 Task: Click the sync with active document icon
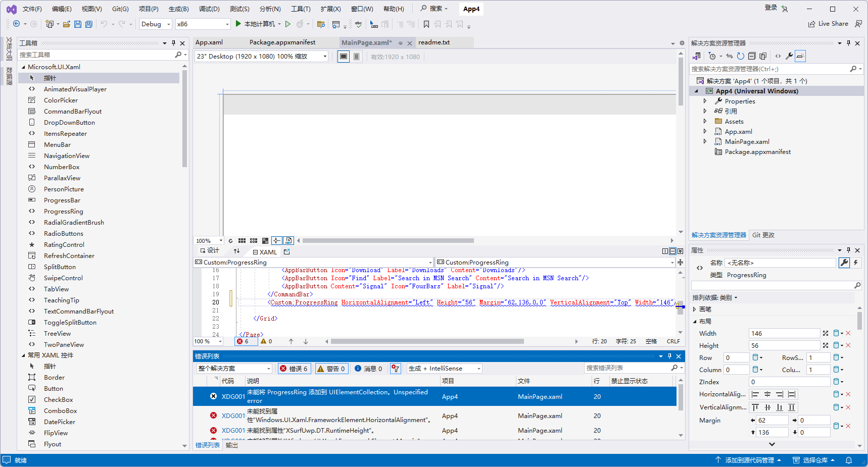(729, 56)
